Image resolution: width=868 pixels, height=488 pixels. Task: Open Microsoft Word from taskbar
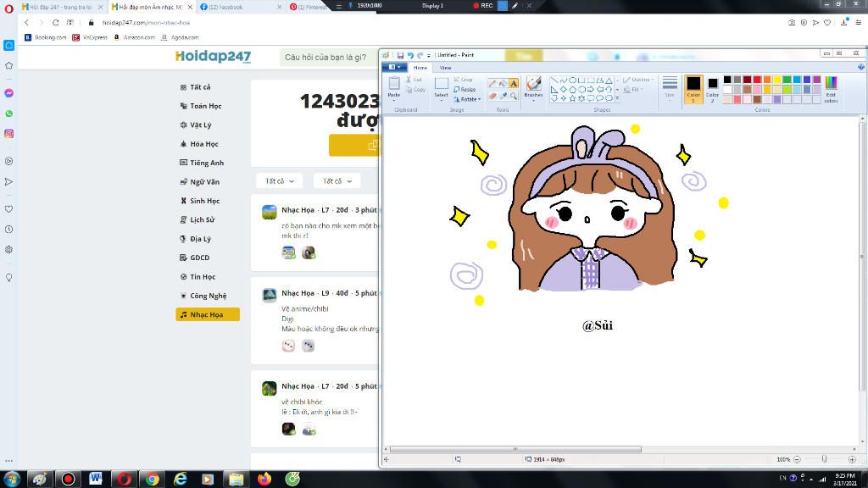[x=96, y=479]
